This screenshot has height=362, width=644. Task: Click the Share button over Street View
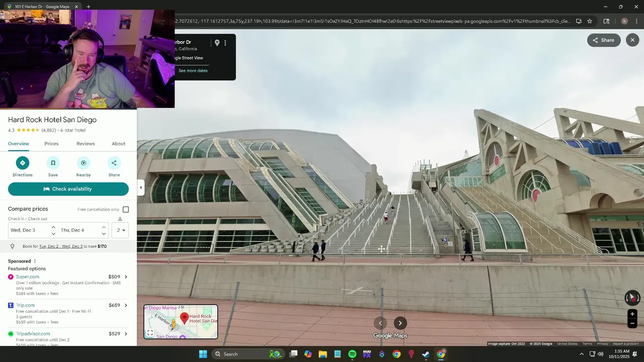pyautogui.click(x=604, y=40)
